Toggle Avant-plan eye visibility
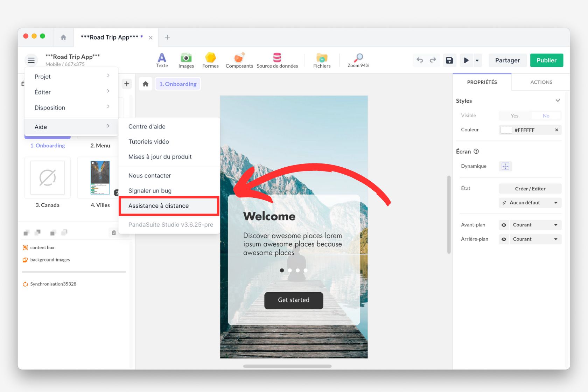 [504, 225]
